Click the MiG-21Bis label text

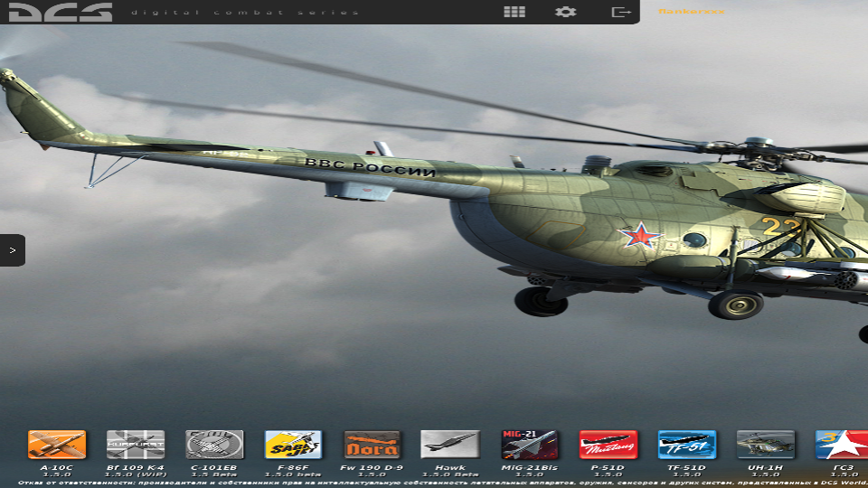[529, 467]
